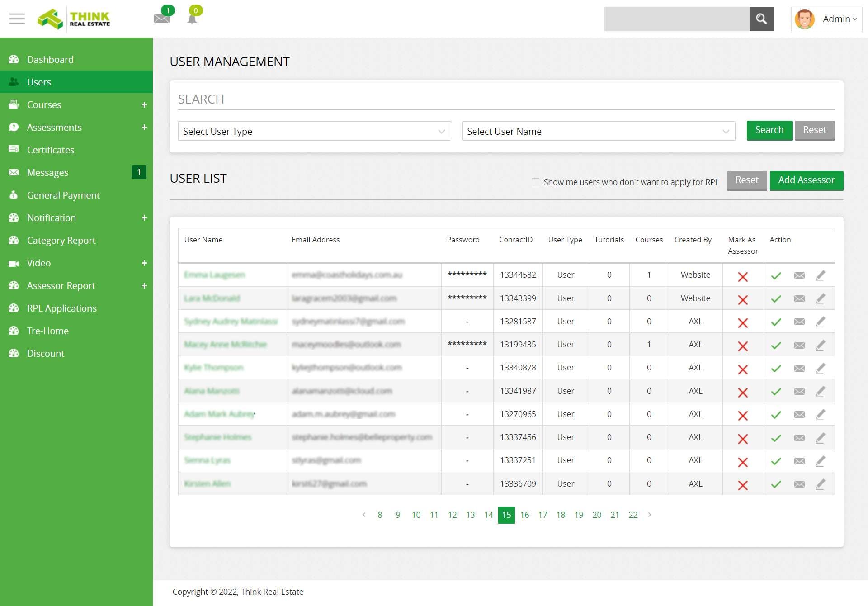Click the Think Real Estate logo

[74, 19]
